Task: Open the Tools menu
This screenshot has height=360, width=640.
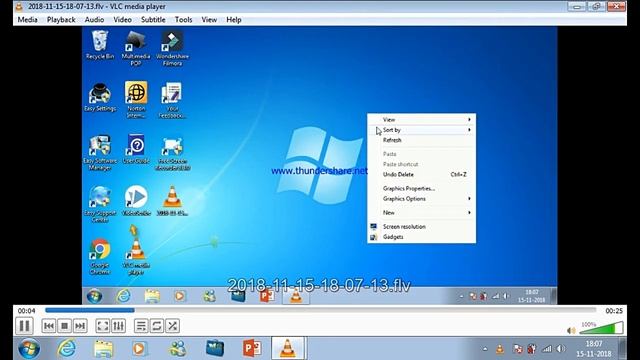Action: coord(183,20)
